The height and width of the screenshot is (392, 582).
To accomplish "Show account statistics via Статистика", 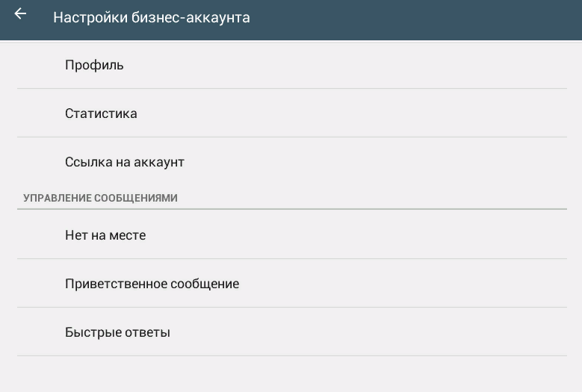I will (x=101, y=113).
